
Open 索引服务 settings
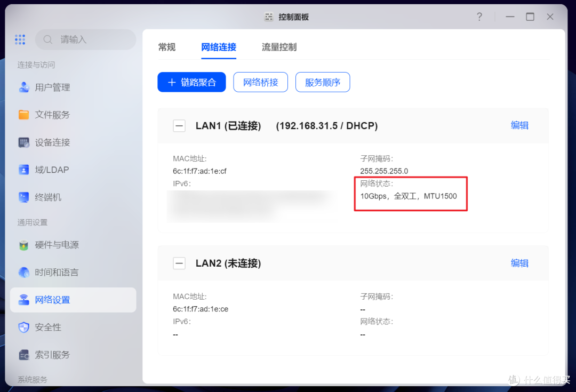(x=73, y=355)
